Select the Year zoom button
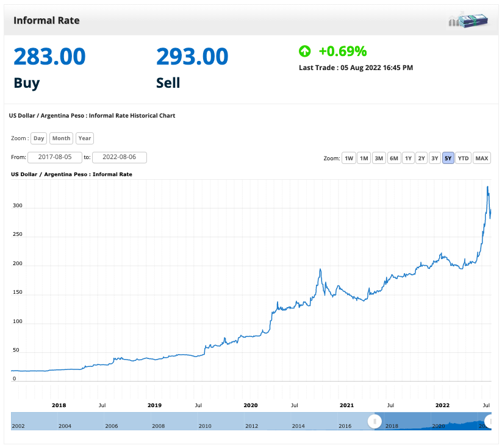This screenshot has height=448, width=502. [x=85, y=138]
